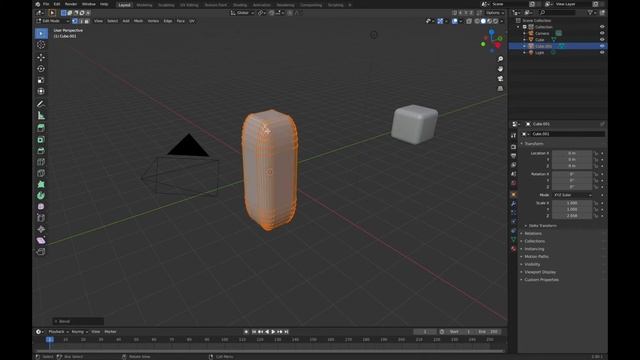
Task: Expand the Viewport Display panel
Action: [540, 272]
